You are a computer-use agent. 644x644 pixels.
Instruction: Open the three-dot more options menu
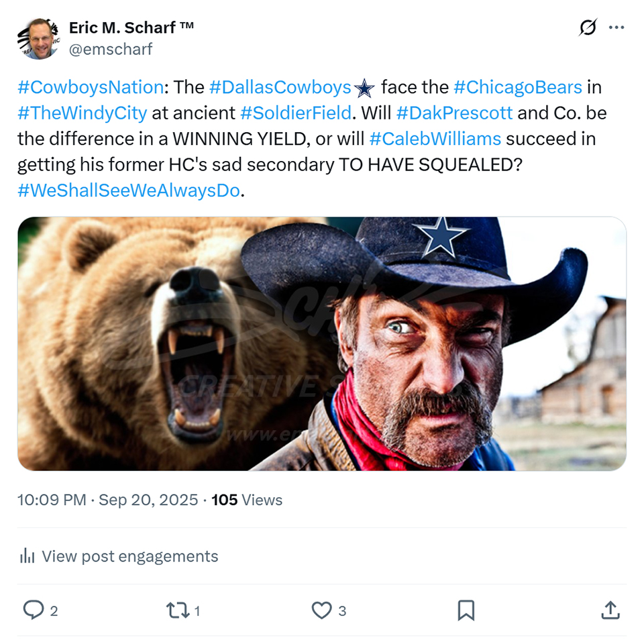coord(616,28)
